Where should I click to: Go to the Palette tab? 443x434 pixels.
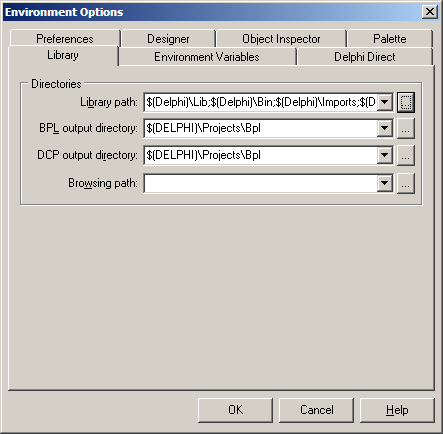pos(389,39)
